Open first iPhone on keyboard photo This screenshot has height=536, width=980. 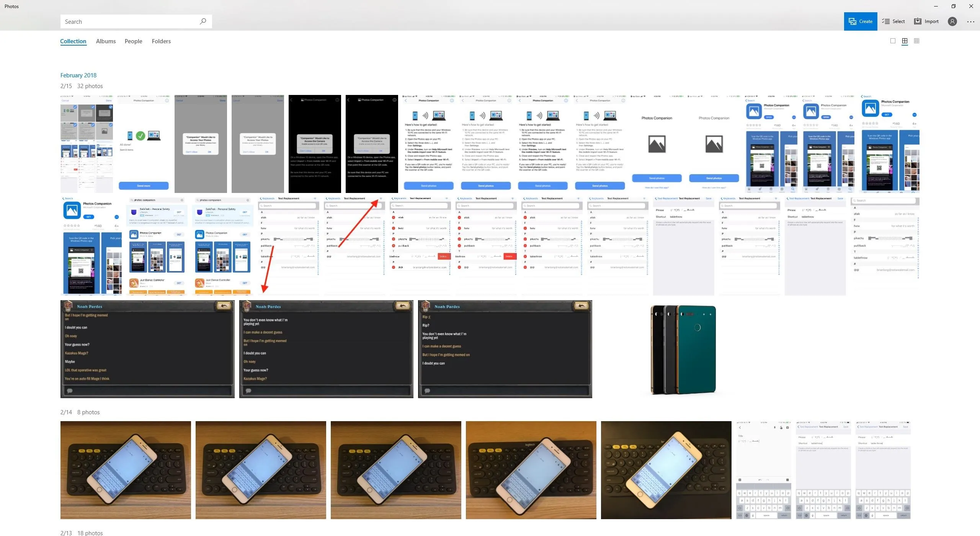(x=126, y=470)
